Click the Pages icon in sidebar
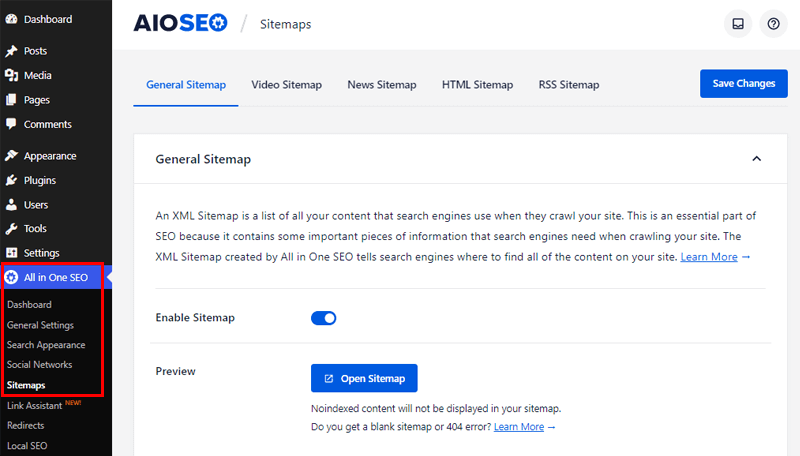 click(x=11, y=100)
